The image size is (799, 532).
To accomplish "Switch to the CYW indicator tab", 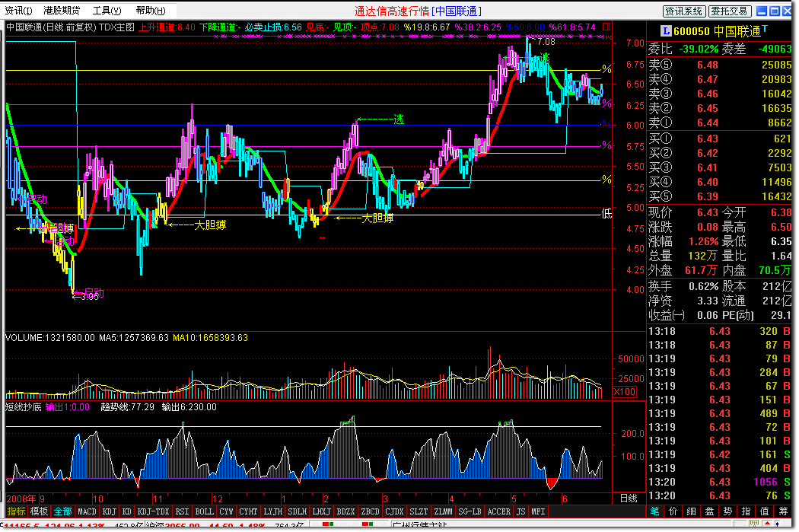I will [226, 511].
